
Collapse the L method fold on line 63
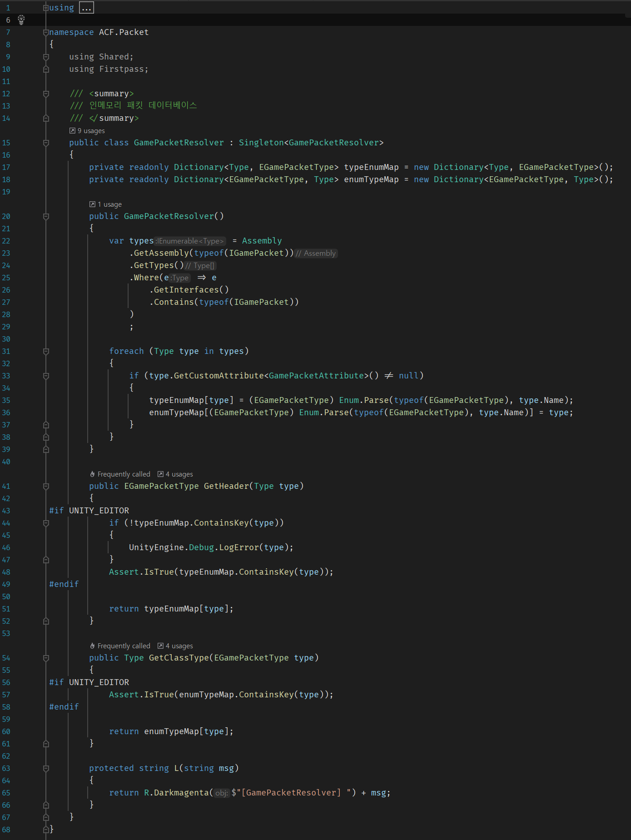pyautogui.click(x=46, y=768)
